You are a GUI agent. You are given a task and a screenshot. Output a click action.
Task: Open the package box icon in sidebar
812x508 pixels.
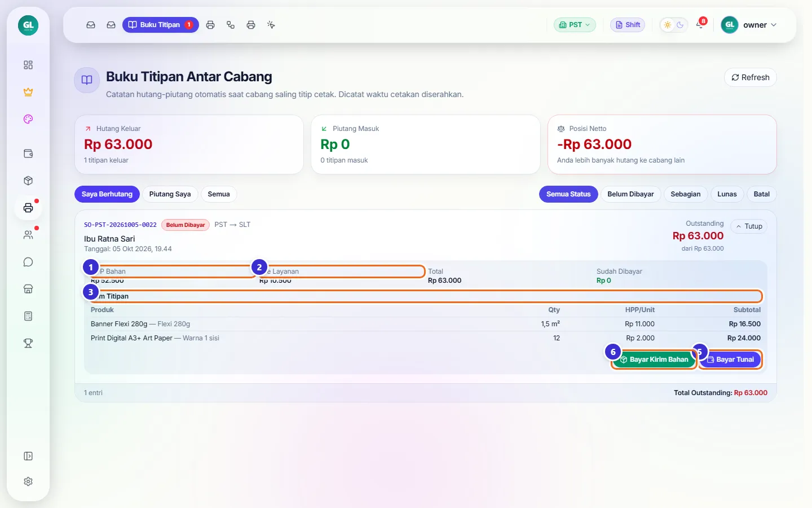[28, 181]
